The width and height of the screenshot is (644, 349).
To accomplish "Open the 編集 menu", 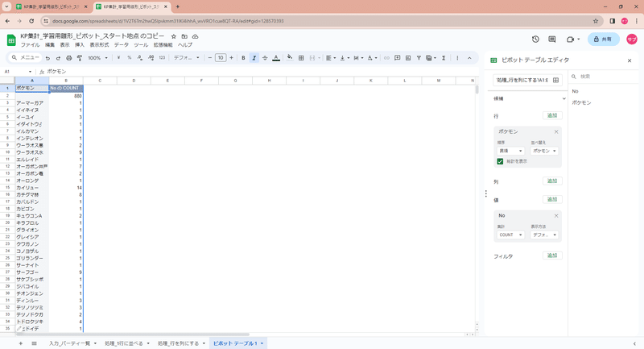I will (x=50, y=45).
